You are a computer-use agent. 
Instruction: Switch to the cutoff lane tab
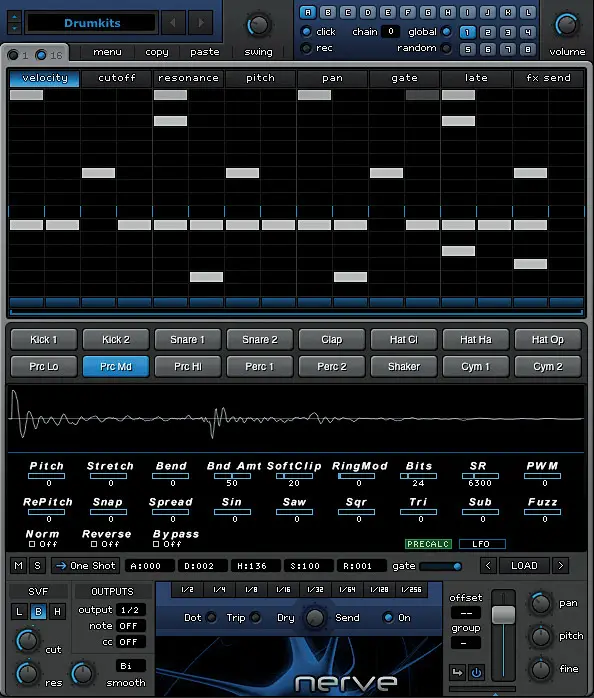116,78
